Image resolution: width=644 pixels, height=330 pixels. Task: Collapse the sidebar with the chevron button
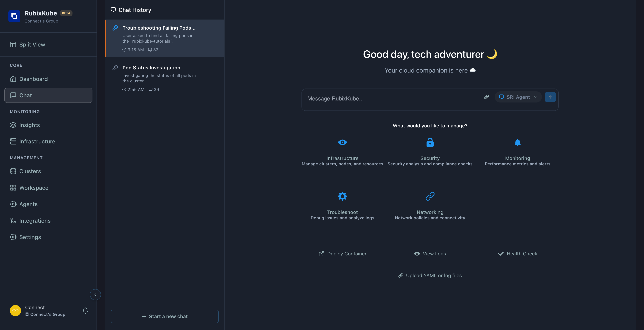point(95,294)
